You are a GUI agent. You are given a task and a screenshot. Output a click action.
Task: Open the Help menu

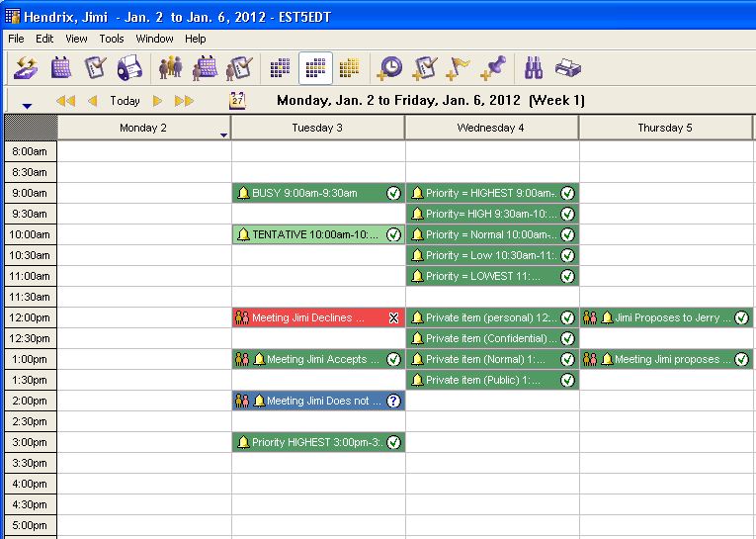tap(196, 39)
